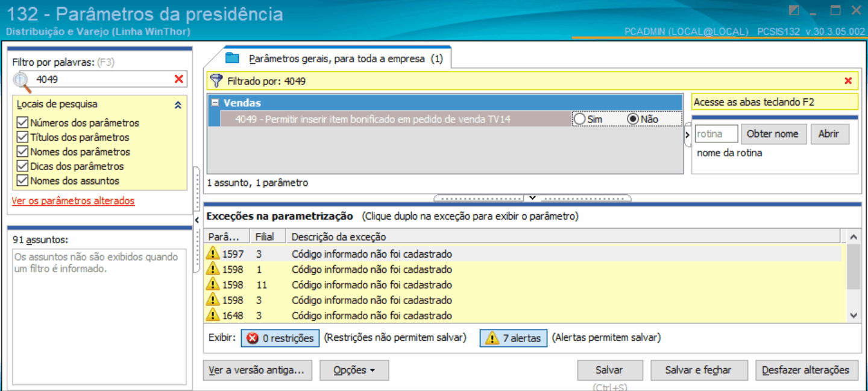Click warning icon on row 1598 filial 3
This screenshot has width=868, height=391.
click(x=213, y=300)
